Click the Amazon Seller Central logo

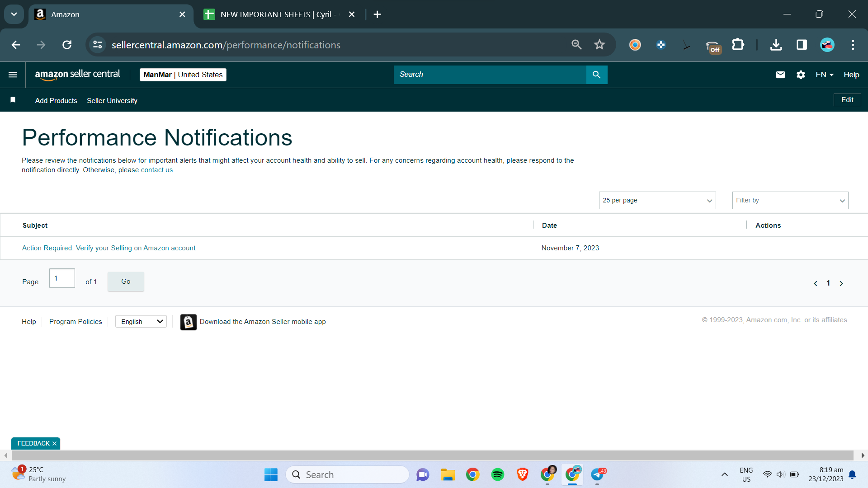coord(78,75)
